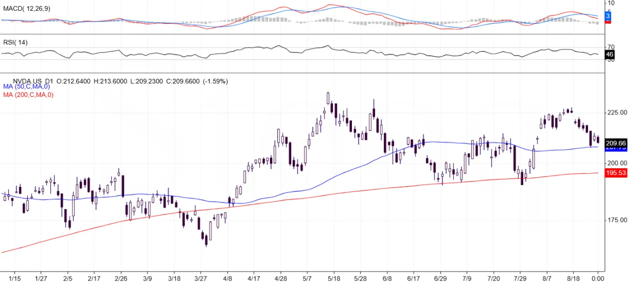644x285 pixels.
Task: Click the 200.00 price axis label
Action: point(617,163)
